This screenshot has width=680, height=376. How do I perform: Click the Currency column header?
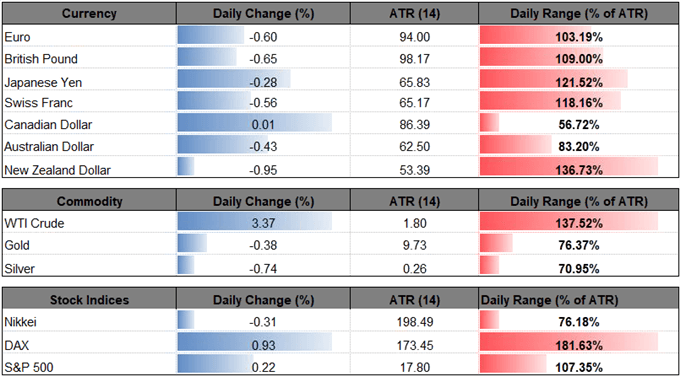[89, 13]
